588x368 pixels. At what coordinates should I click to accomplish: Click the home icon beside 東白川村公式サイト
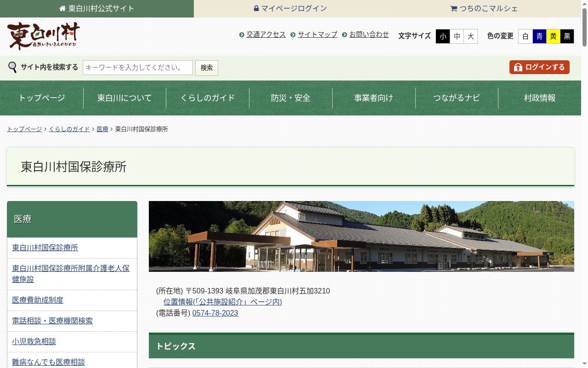62,9
